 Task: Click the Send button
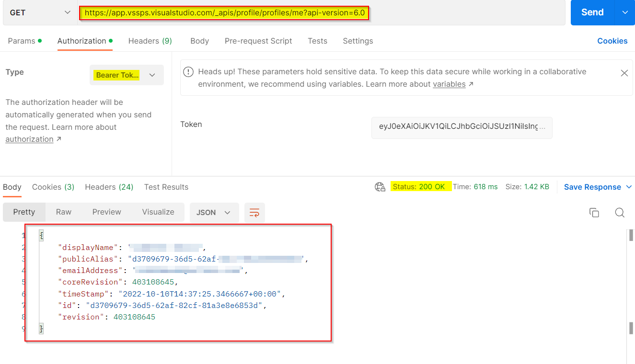tap(592, 12)
